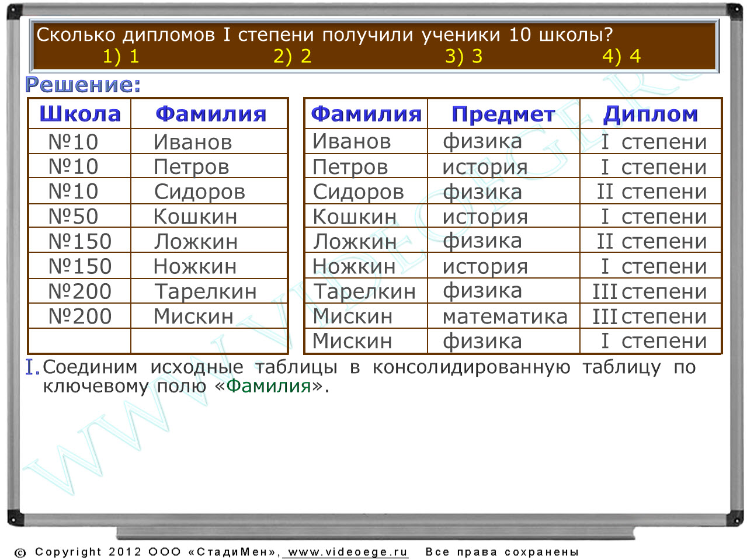Select "физика" in the bottom Мискин row
Image resolution: width=747 pixels, height=560 pixels.
pos(482,342)
